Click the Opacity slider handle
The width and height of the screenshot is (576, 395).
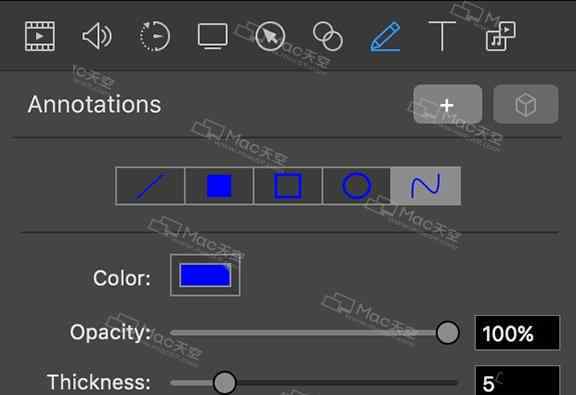coord(447,333)
